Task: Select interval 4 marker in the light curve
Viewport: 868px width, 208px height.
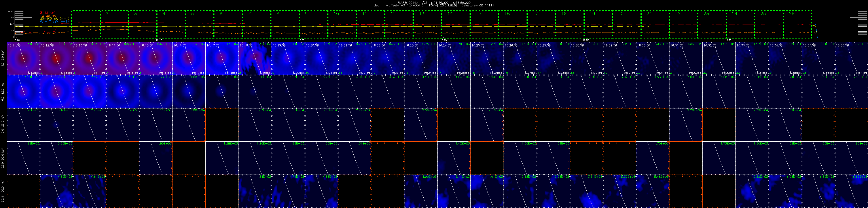Action: [164, 14]
